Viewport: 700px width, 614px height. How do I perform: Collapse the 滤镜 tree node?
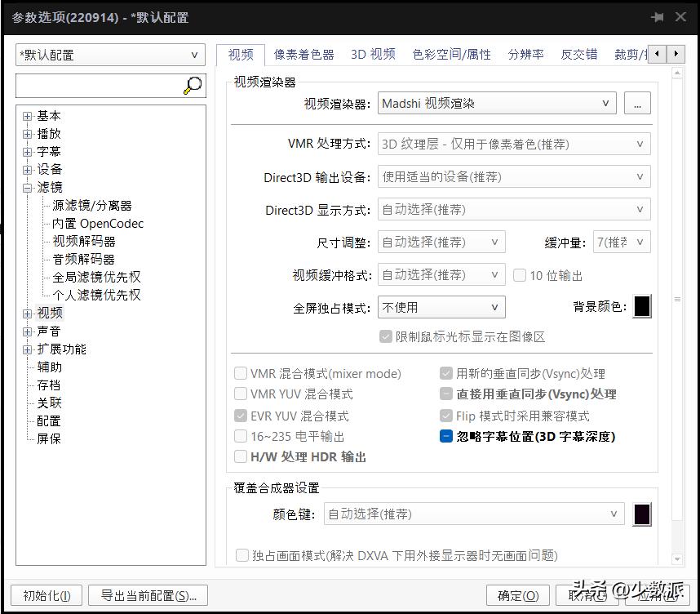[x=27, y=187]
